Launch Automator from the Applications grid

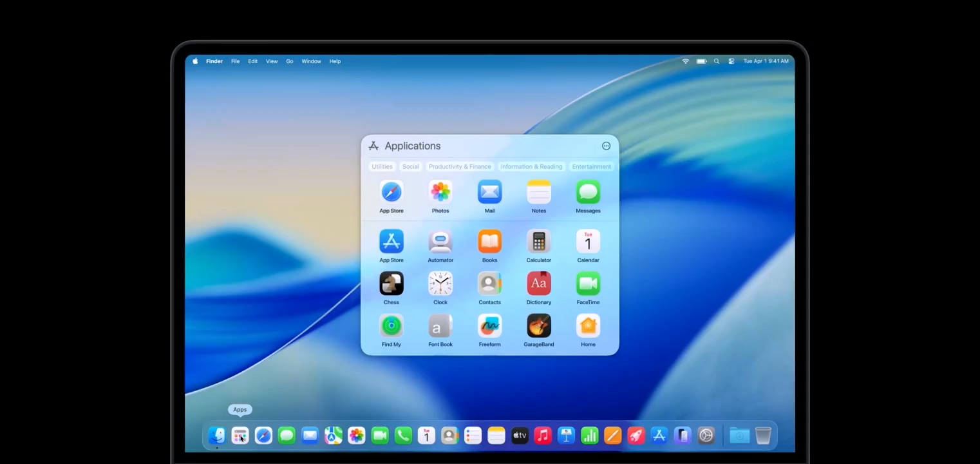tap(440, 242)
